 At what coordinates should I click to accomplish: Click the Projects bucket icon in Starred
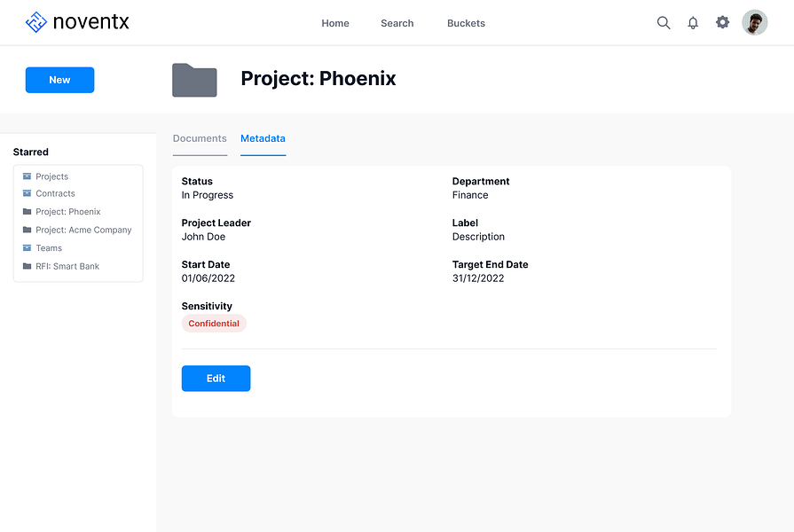coord(27,176)
